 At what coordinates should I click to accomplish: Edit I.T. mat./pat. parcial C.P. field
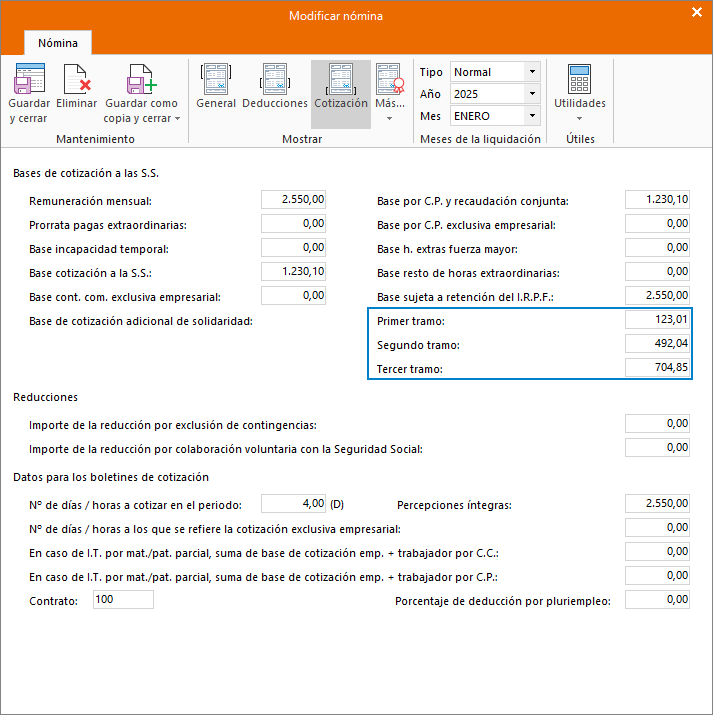point(657,575)
